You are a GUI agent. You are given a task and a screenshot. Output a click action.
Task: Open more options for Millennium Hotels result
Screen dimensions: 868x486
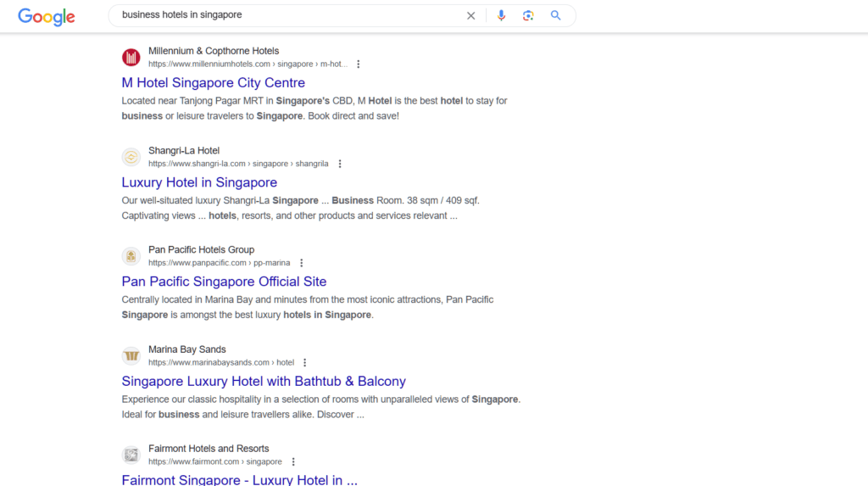coord(359,64)
